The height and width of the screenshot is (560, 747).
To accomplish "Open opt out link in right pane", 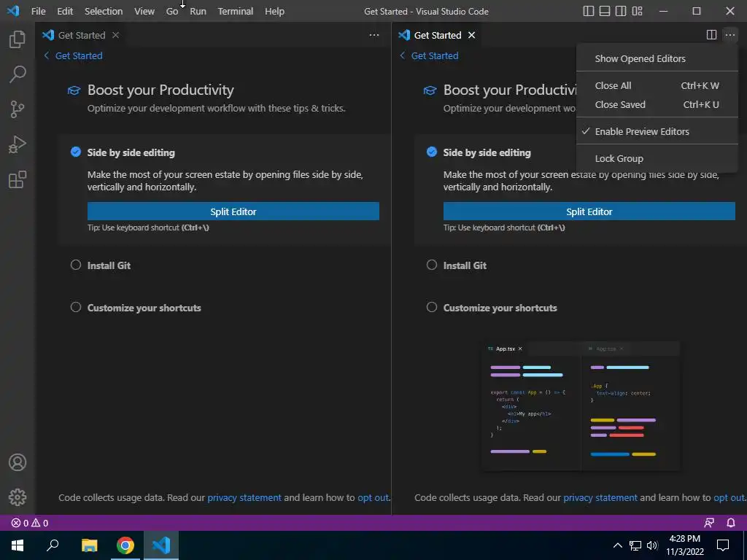I will 729,497.
